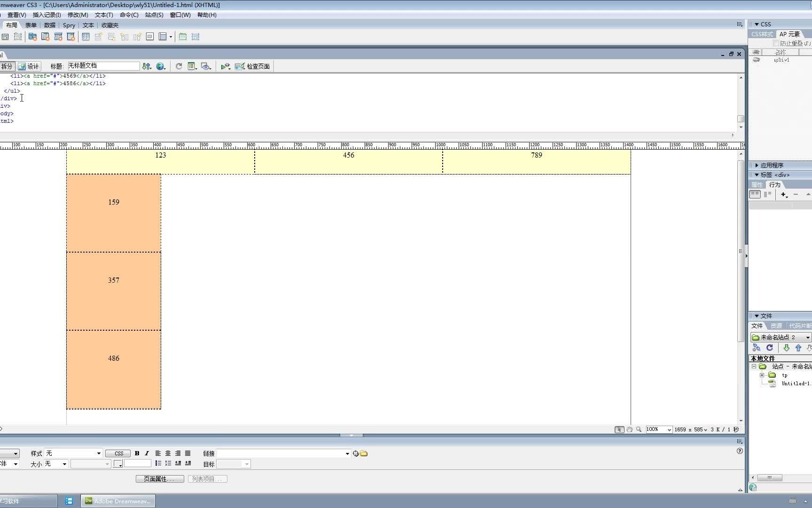Open the Frames layout dropdown button
Image resolution: width=812 pixels, height=508 pixels.
165,37
